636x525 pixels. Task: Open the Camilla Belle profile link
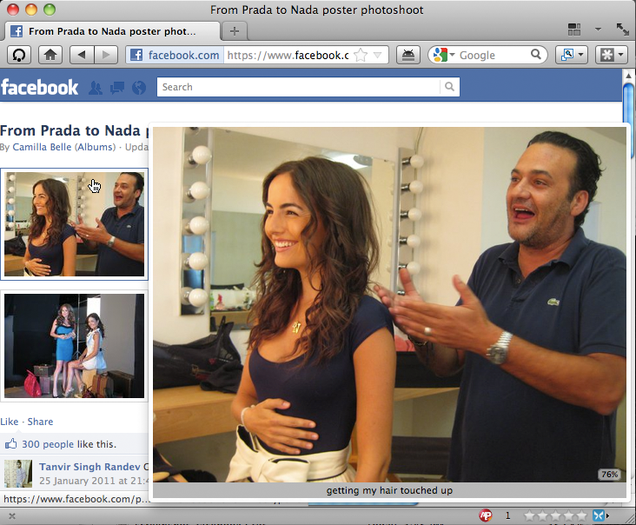tap(42, 147)
